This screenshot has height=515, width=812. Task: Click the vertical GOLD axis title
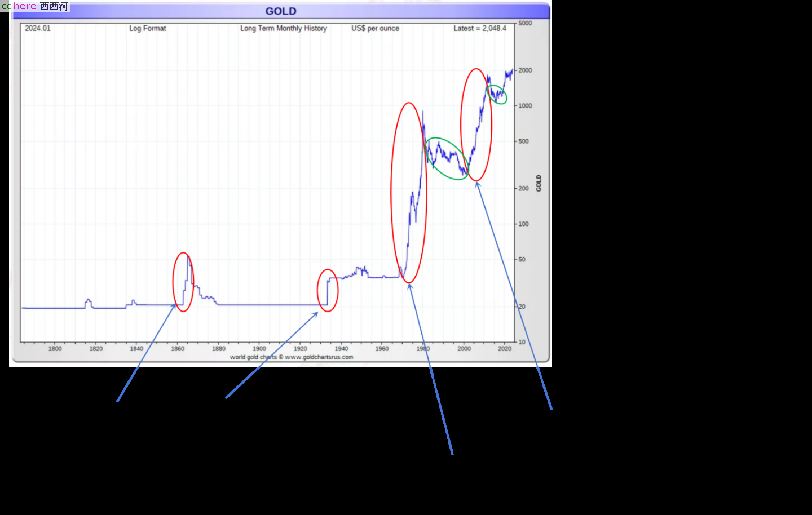(x=539, y=183)
